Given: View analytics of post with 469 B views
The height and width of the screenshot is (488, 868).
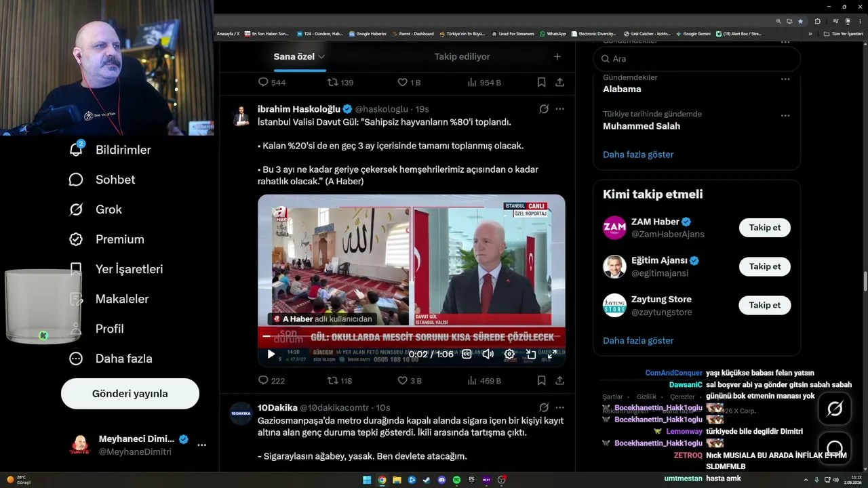Looking at the screenshot, I should (x=484, y=381).
